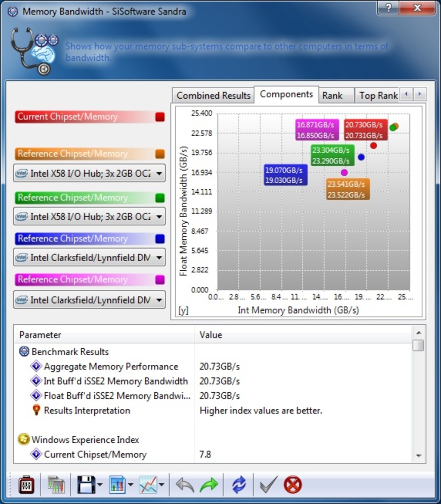Click the benchmark module icon in the bottom toolbar
The image size is (441, 504).
tap(26, 485)
